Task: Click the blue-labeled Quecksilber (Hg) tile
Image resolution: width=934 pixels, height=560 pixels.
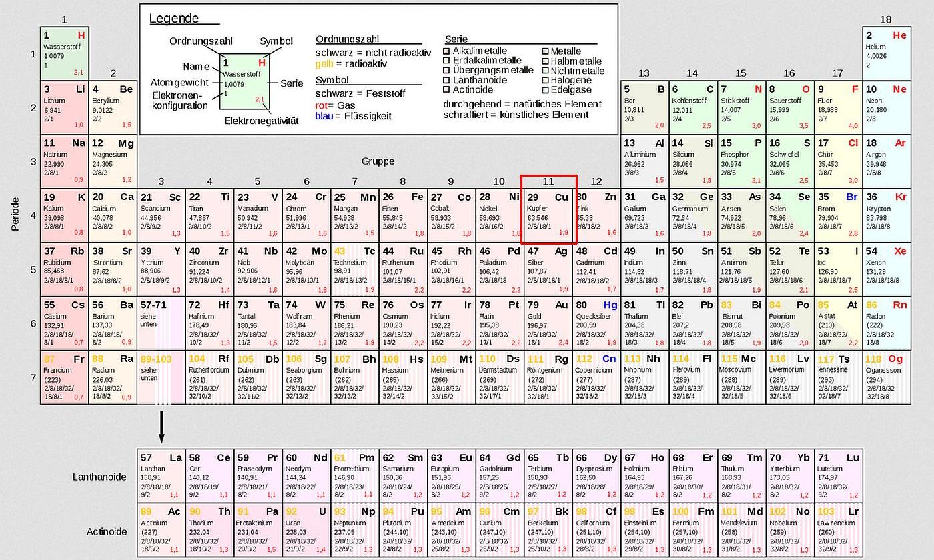Action: [596, 322]
